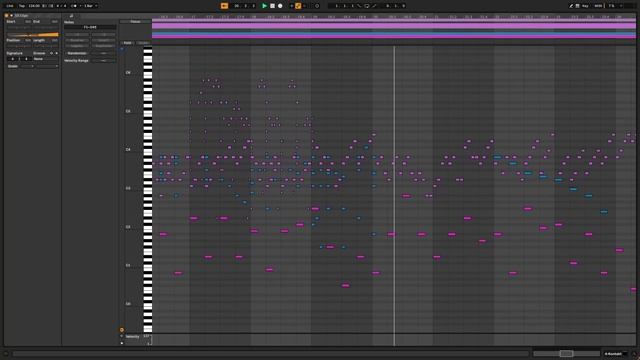The width and height of the screenshot is (640, 360).
Task: Click the horizontal scrollbar at the bottom
Action: [x=270, y=353]
